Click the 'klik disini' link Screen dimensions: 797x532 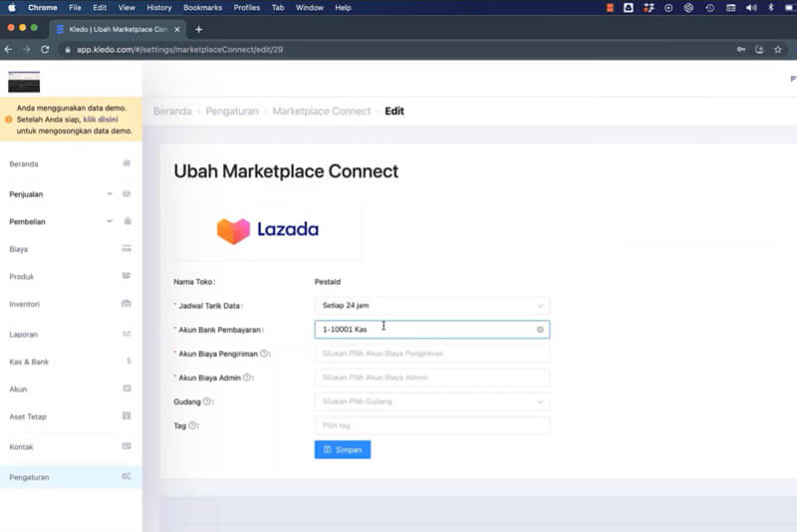(101, 120)
